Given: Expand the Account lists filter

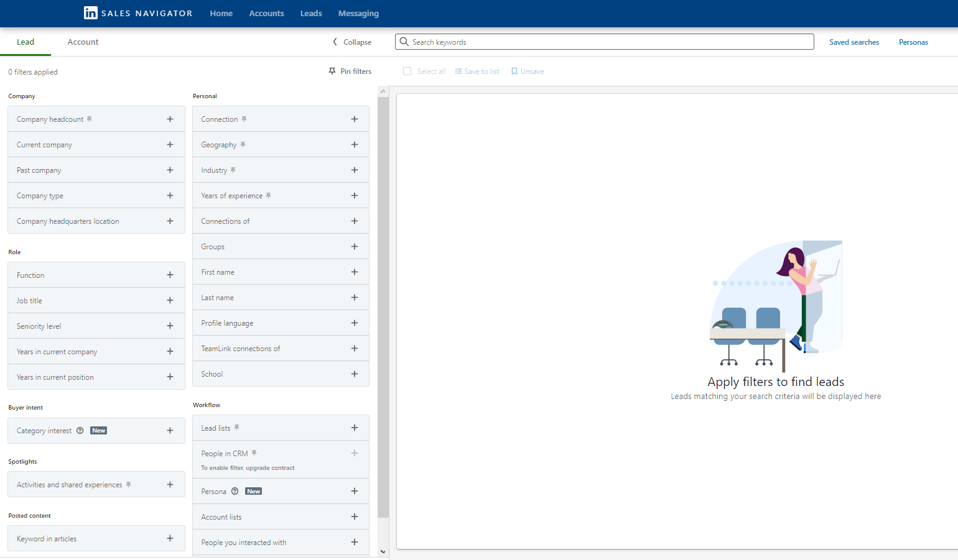Looking at the screenshot, I should tap(281, 516).
